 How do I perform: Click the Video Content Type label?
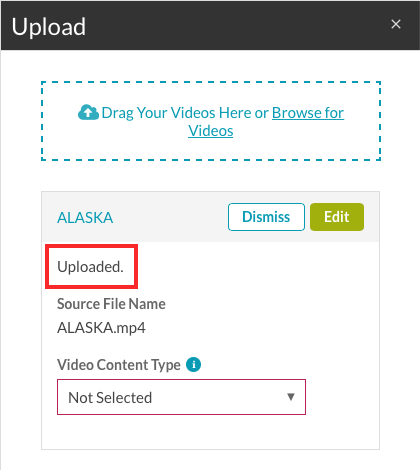119,365
